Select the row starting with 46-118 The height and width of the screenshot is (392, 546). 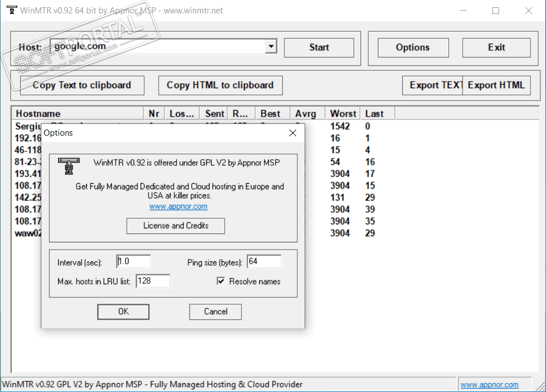tap(27, 150)
